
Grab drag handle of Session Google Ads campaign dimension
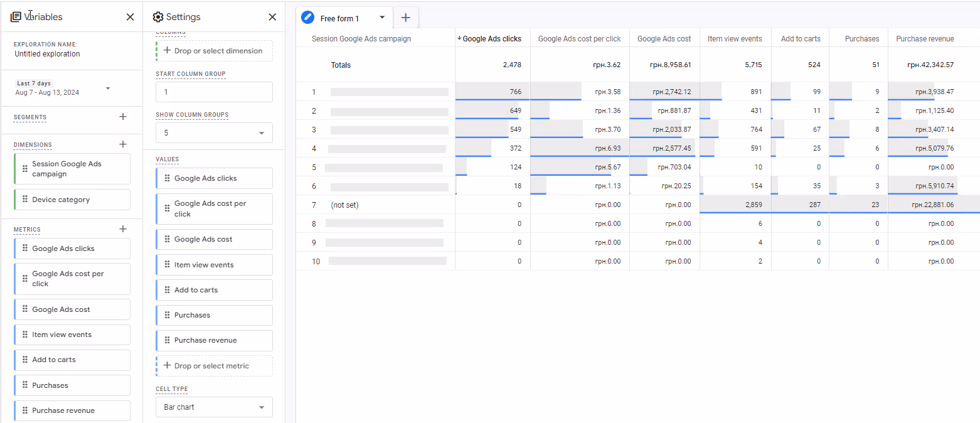25,169
